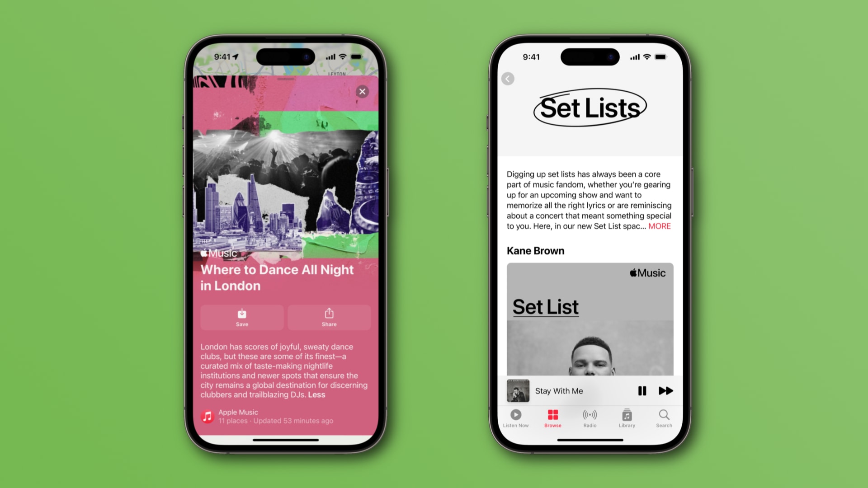868x488 pixels.
Task: Click the back chevron on Set Lists page
Action: tap(508, 79)
